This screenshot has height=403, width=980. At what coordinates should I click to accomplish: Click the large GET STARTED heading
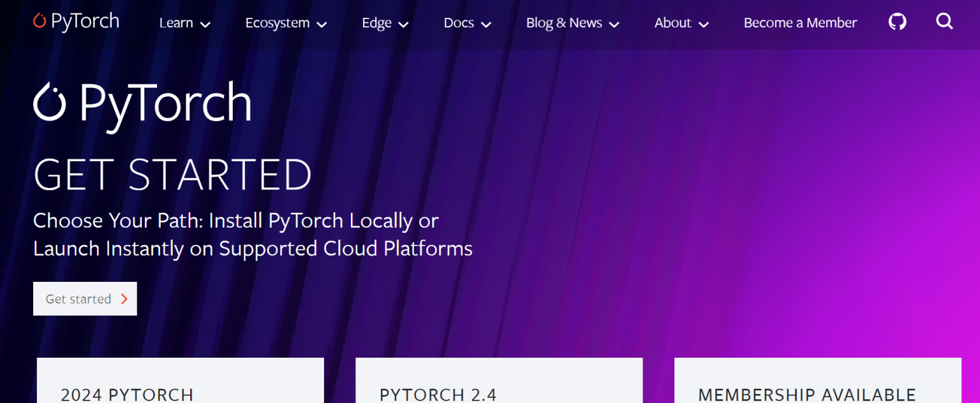point(172,174)
